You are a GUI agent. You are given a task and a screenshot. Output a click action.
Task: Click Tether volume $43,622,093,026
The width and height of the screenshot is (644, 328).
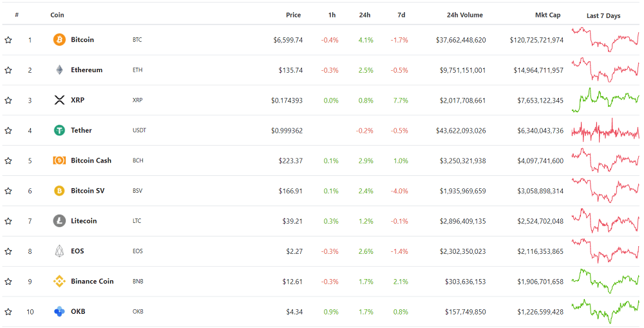[461, 131]
